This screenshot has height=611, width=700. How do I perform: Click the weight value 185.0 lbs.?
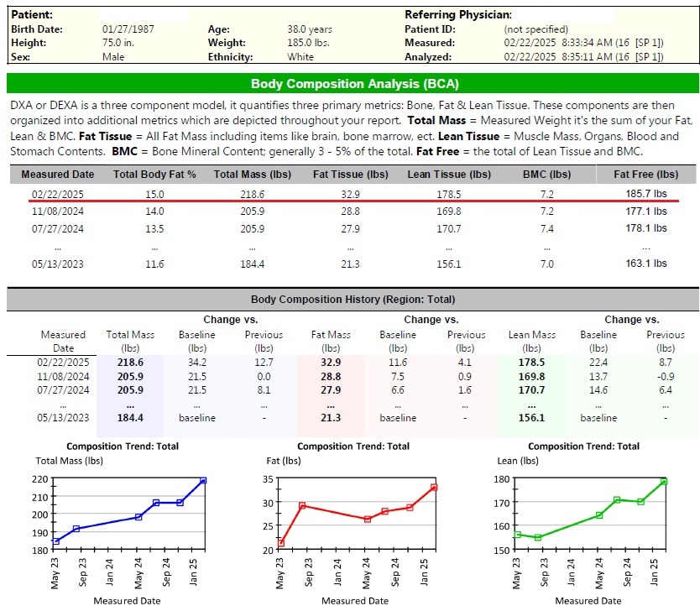point(308,43)
